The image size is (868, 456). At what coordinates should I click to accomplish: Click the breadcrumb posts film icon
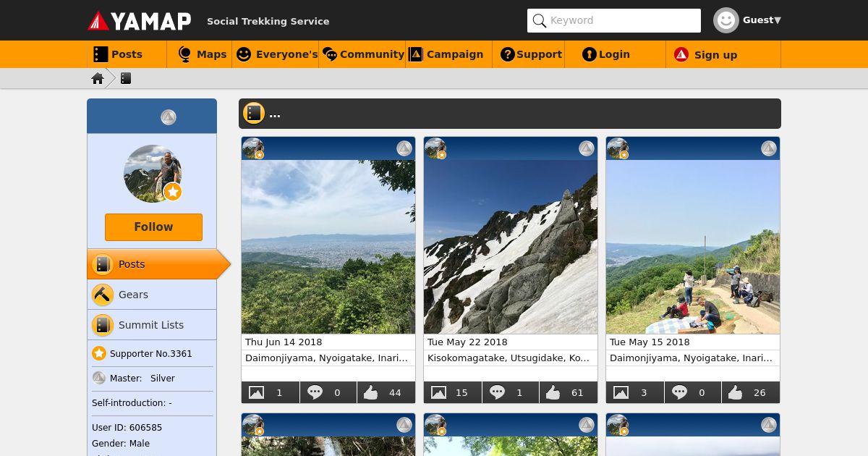click(126, 78)
